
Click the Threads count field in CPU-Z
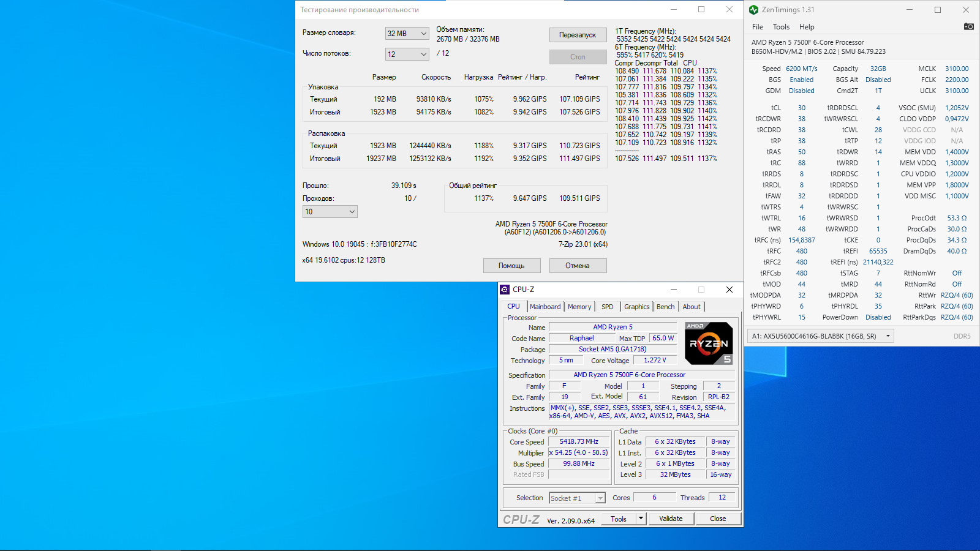tap(722, 498)
